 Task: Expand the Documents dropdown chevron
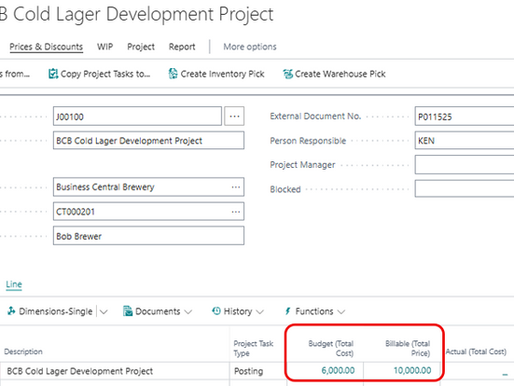pyautogui.click(x=188, y=312)
